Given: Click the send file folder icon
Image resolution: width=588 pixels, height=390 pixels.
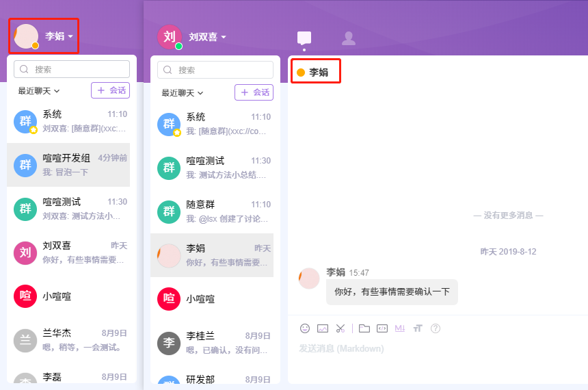Looking at the screenshot, I should [x=364, y=328].
